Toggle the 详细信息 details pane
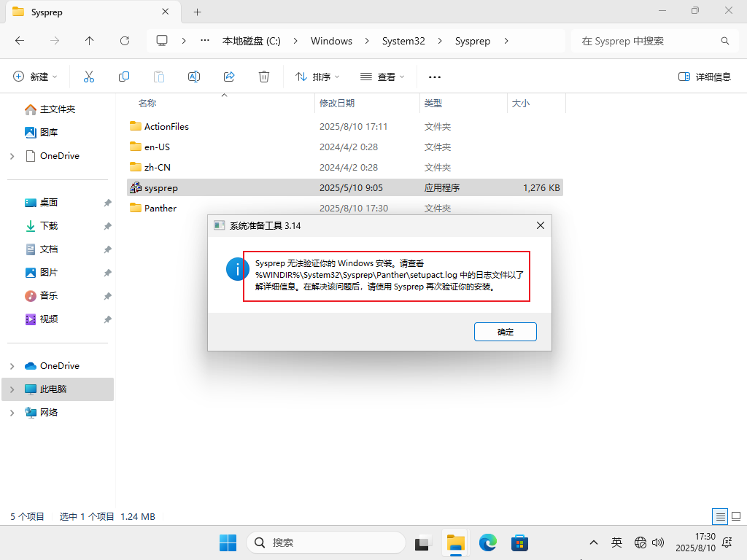 [704, 77]
